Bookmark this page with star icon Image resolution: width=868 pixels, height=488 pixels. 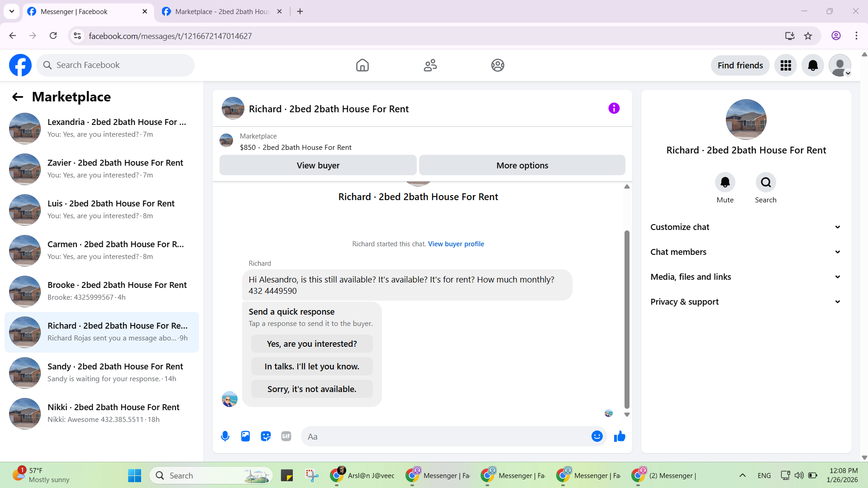(808, 36)
